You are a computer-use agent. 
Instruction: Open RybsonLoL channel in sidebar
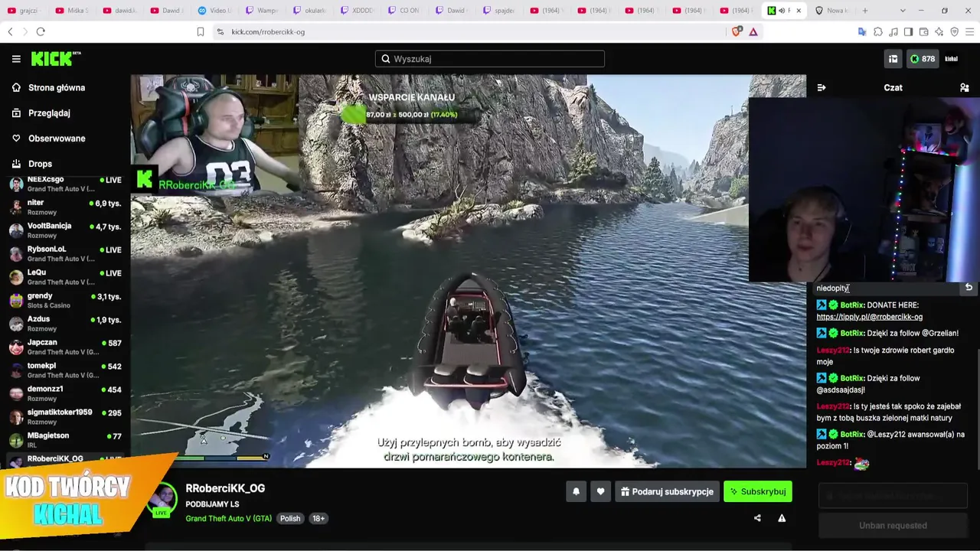[65, 253]
